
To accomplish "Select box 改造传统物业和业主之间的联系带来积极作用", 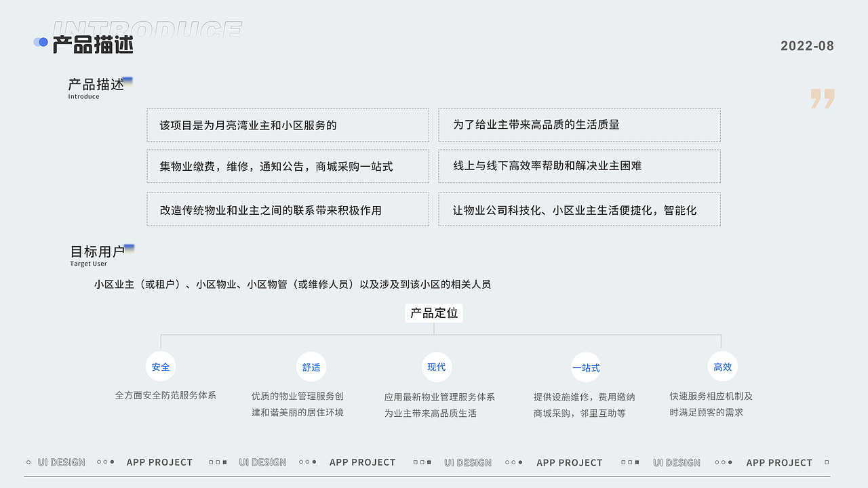I will (288, 209).
